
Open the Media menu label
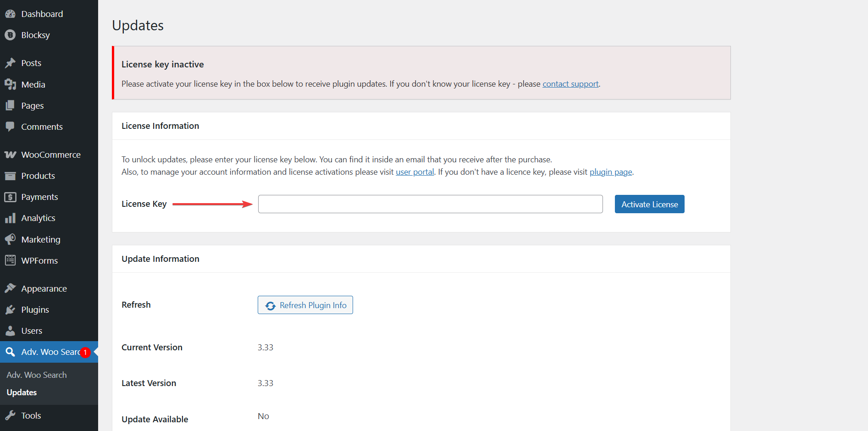33,84
